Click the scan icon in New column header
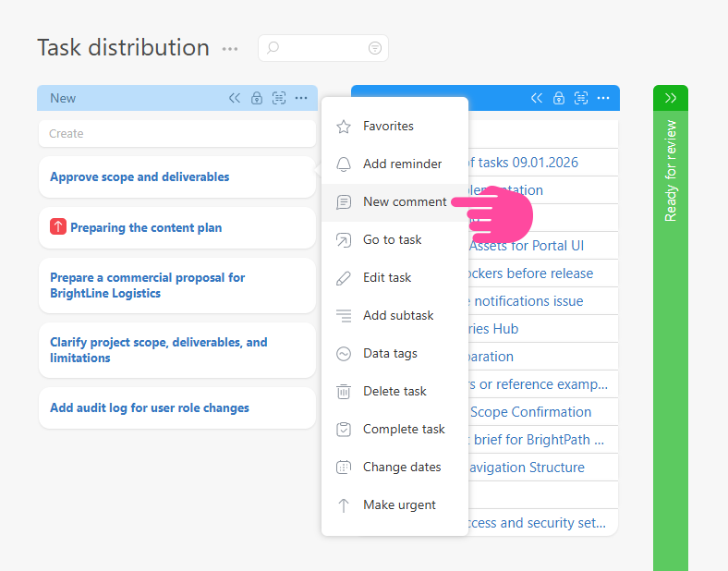 click(x=279, y=98)
